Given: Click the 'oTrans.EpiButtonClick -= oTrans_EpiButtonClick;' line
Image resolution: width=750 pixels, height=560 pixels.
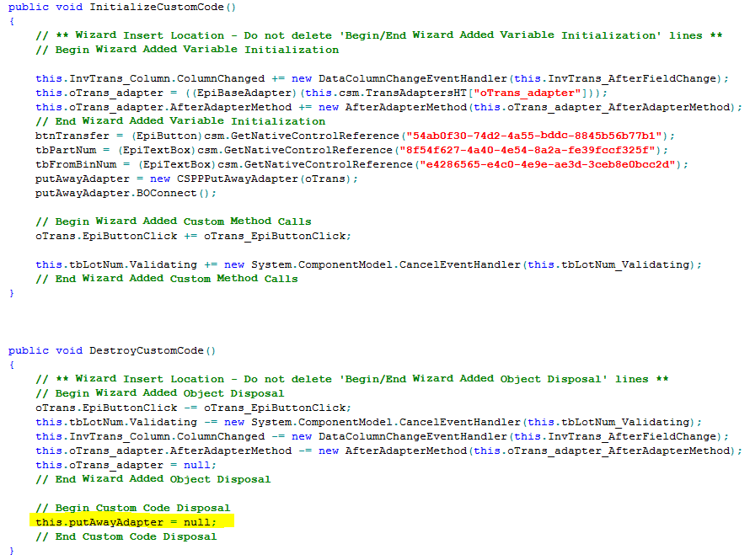Looking at the screenshot, I should click(193, 408).
